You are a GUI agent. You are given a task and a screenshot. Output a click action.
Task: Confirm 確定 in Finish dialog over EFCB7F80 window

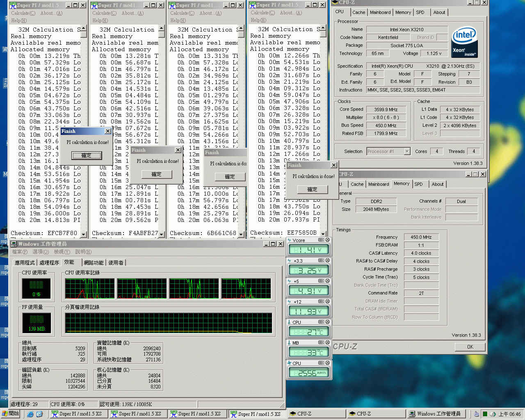click(x=87, y=155)
